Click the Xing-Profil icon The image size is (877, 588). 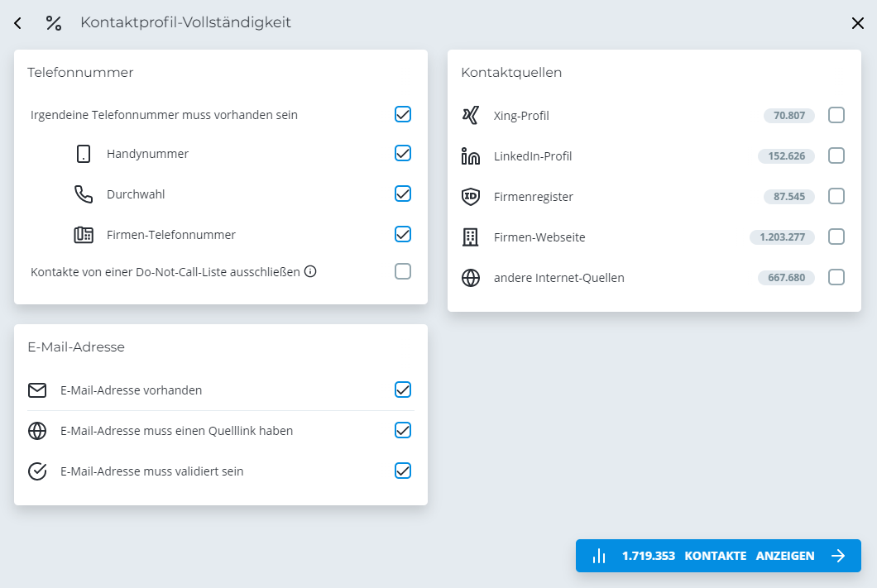(470, 116)
